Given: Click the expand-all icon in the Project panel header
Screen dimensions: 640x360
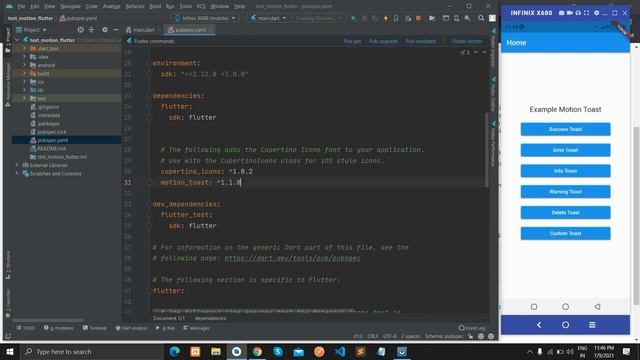Looking at the screenshot, I should coord(91,30).
